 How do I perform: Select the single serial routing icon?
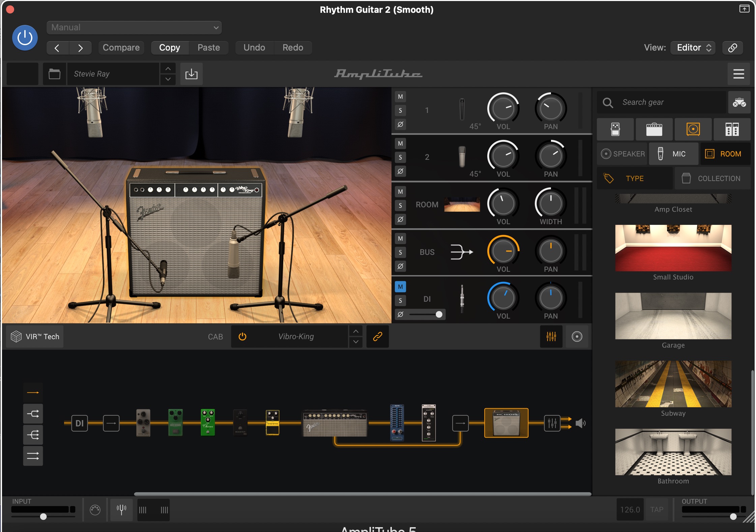coord(33,393)
